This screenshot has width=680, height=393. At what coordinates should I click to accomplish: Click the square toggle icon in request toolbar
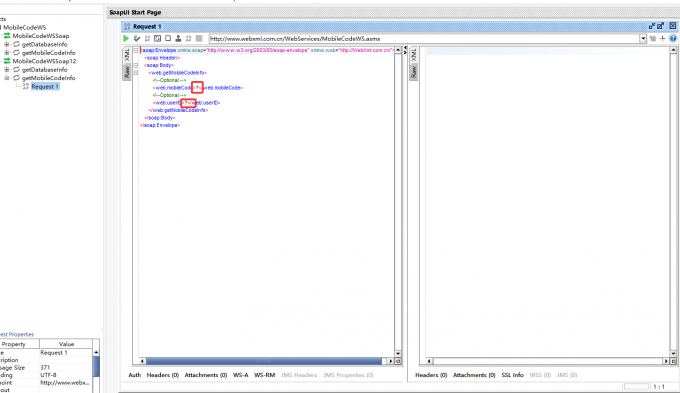click(168, 39)
